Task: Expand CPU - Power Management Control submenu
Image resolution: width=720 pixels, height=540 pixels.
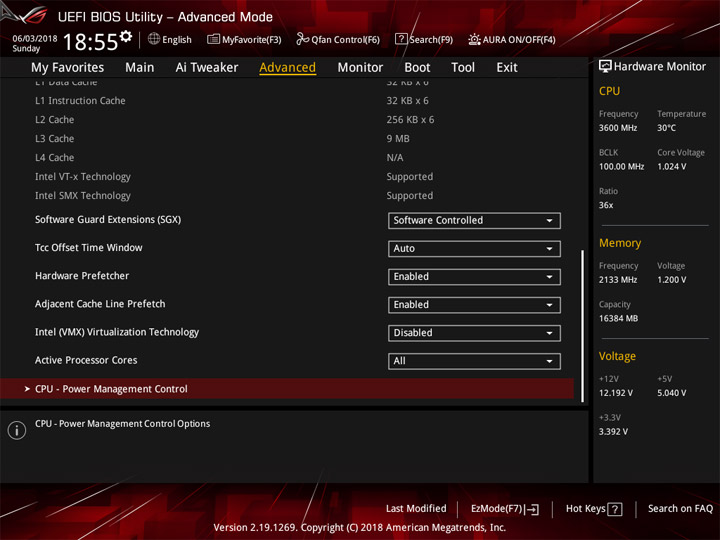Action: coord(287,389)
